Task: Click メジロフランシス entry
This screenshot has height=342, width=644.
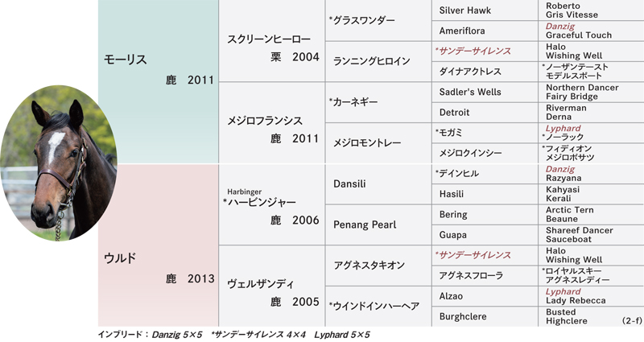Action: click(272, 123)
